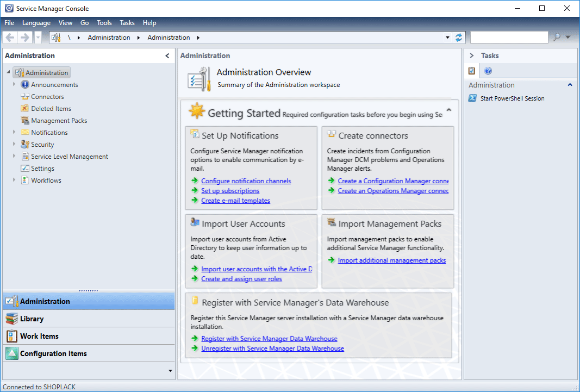Open the workspace buttons options dropdown
The height and width of the screenshot is (392, 580).
click(170, 371)
